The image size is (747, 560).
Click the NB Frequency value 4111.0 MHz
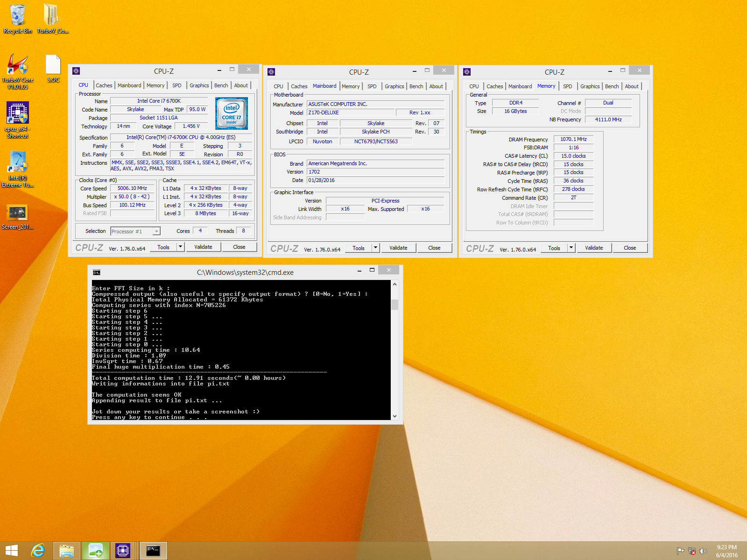[608, 119]
